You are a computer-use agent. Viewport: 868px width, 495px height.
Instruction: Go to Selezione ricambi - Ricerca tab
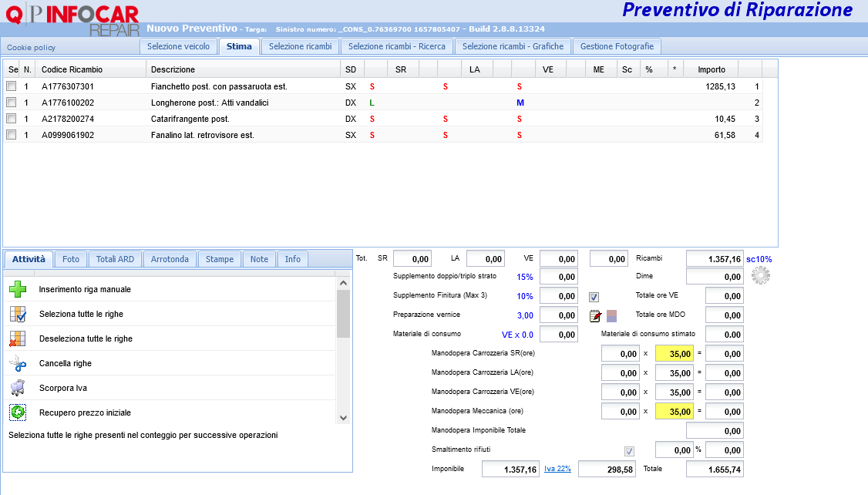tap(397, 46)
